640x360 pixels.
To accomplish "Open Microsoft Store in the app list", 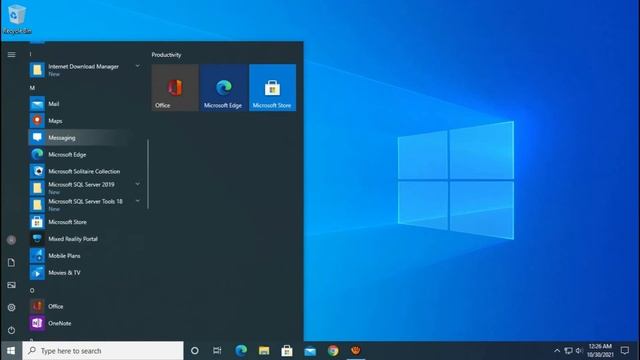I will [x=86, y=222].
